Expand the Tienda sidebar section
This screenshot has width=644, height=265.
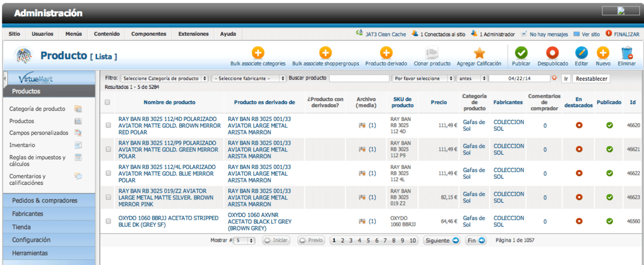coord(49,227)
